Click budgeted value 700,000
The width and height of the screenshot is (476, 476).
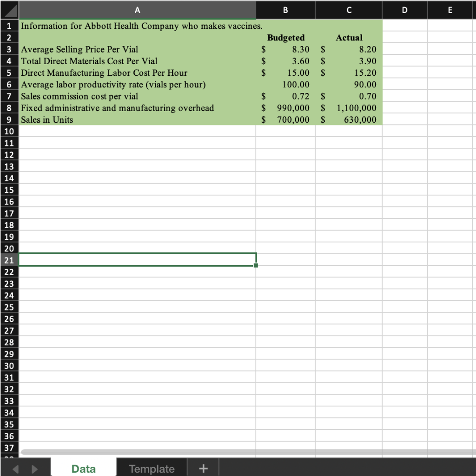click(x=285, y=119)
